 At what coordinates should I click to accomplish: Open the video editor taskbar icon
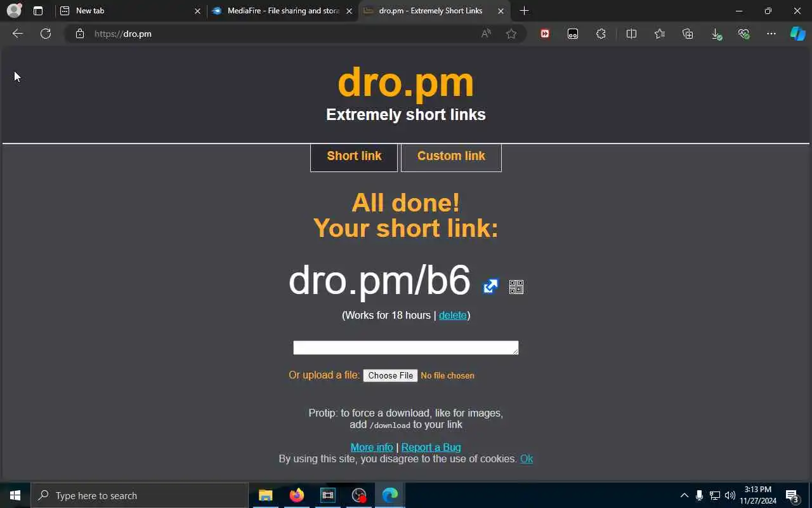[x=327, y=495]
